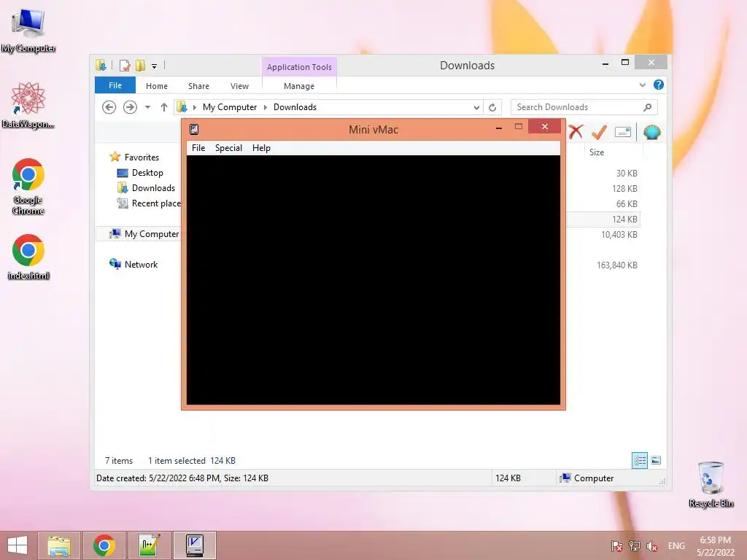This screenshot has width=747, height=560.
Task: Click Downloads in address breadcrumb
Action: pos(295,107)
